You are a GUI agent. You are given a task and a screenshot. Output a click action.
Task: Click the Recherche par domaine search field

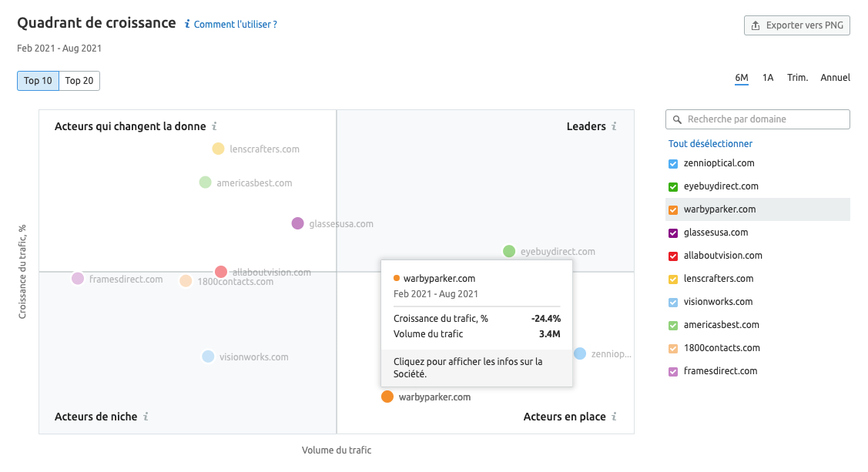pyautogui.click(x=757, y=119)
